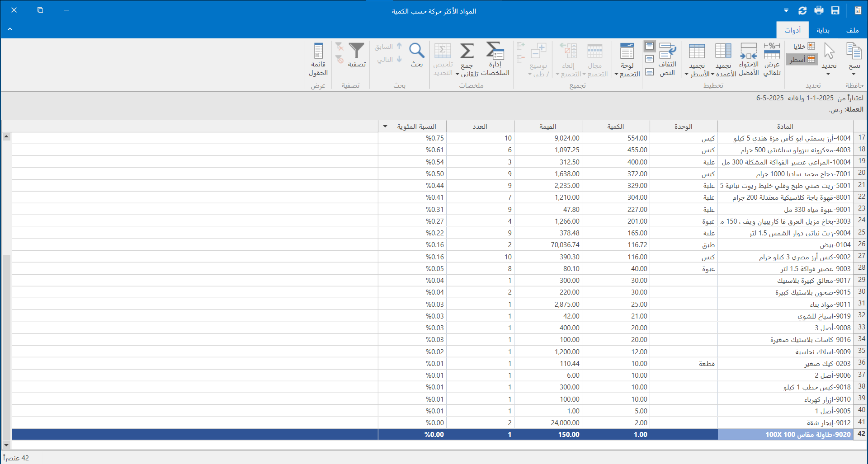868x464 pixels.
Task: Expand the Group Panel (لوحة التجميع) dropdown
Action: [616, 74]
